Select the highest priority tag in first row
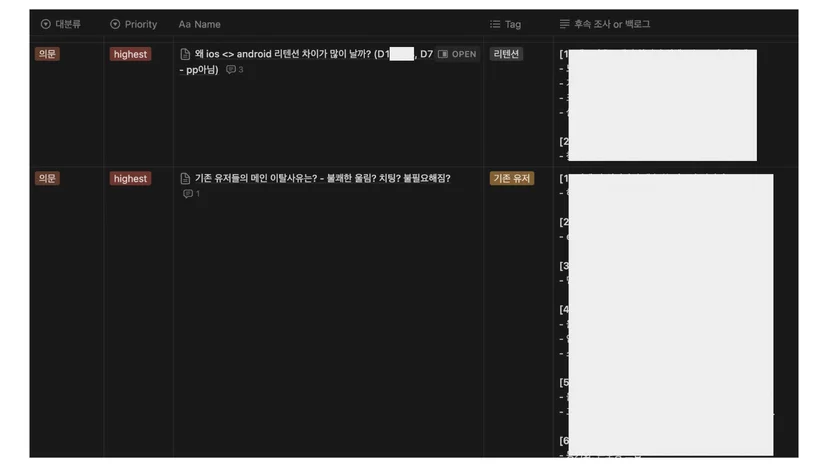 (x=130, y=54)
